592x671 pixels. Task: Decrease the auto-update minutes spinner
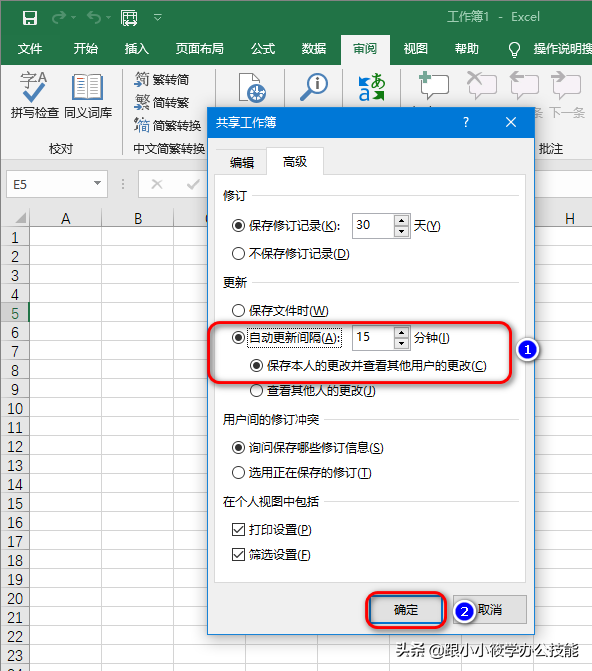coord(401,343)
